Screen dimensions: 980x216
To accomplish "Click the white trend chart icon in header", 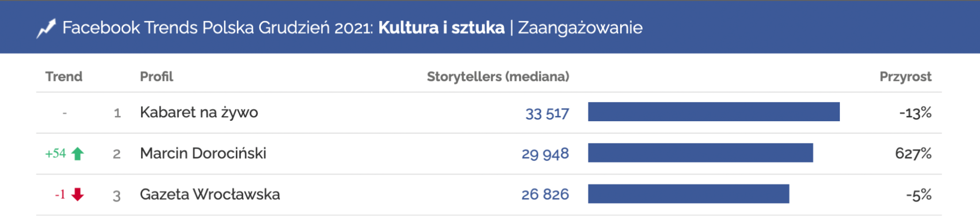I will coord(46,28).
